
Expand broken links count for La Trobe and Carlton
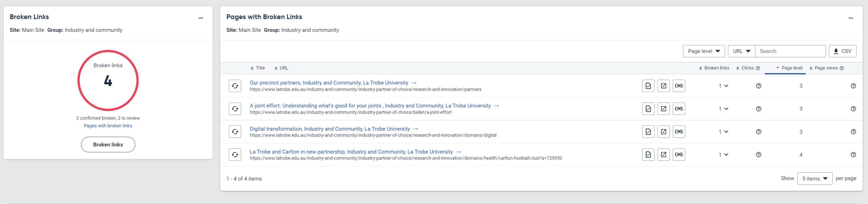pyautogui.click(x=723, y=155)
